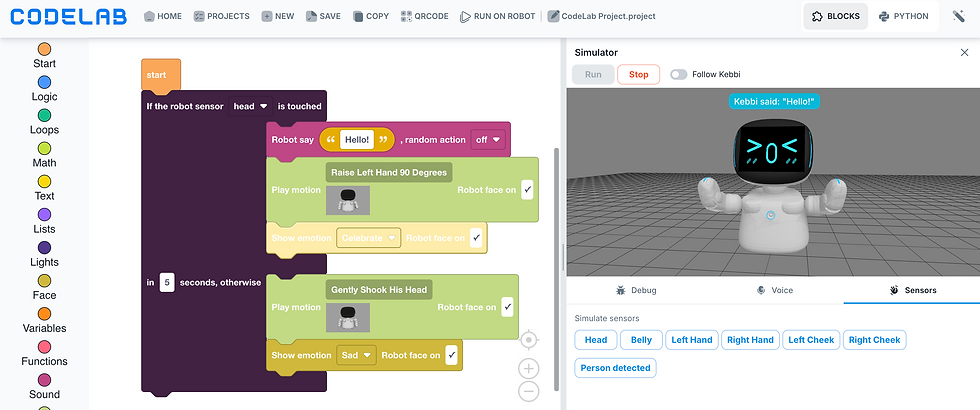
Task: Simulate the Belly sensor touch
Action: coord(641,340)
